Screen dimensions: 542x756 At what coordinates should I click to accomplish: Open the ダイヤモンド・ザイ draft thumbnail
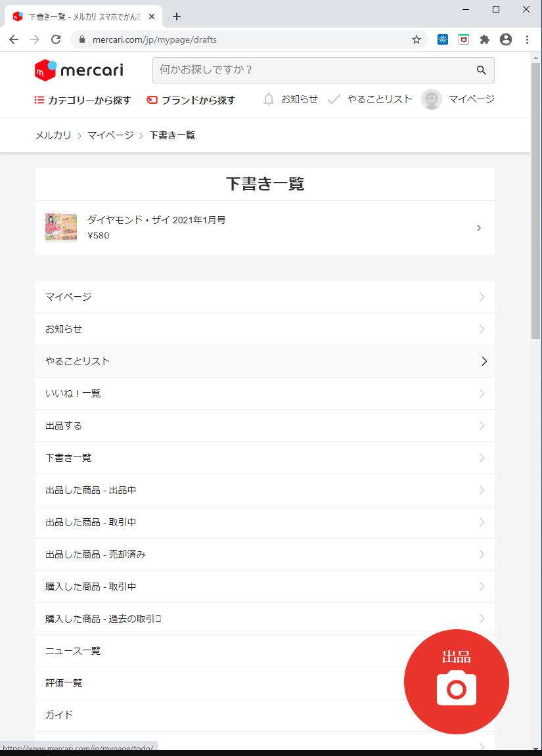(x=61, y=227)
